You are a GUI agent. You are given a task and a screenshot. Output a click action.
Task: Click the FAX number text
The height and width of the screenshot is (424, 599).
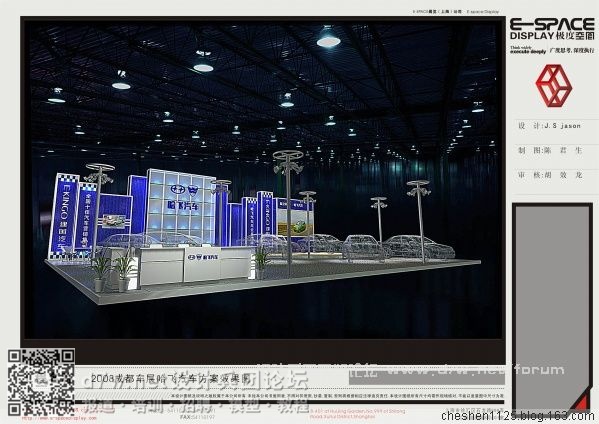click(197, 417)
